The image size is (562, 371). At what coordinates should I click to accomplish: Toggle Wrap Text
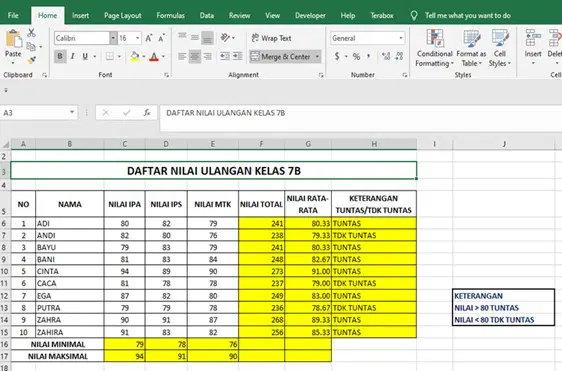[x=271, y=38]
